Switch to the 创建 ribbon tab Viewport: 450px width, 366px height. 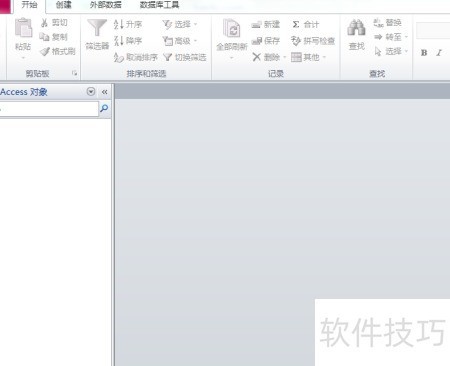click(x=64, y=5)
